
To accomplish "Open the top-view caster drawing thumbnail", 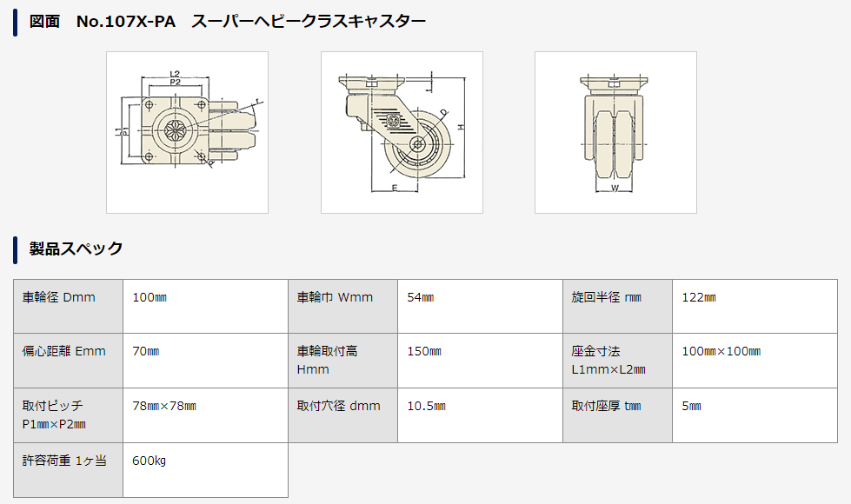I will point(187,132).
